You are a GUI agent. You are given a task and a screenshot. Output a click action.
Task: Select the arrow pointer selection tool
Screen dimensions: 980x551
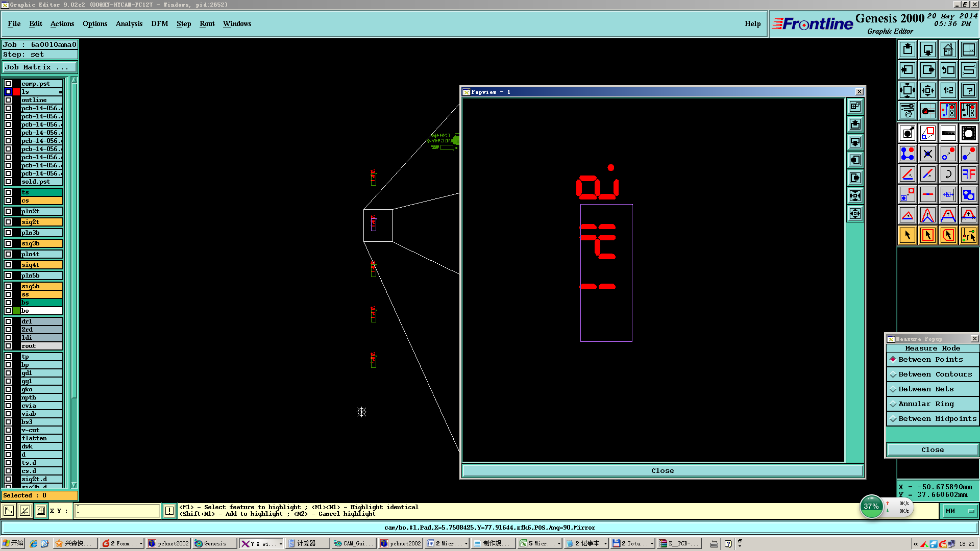(x=908, y=235)
